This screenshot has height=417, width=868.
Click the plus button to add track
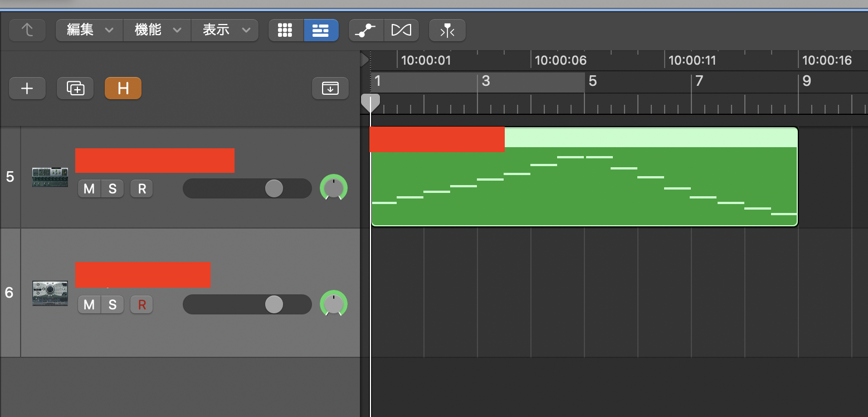tap(27, 88)
